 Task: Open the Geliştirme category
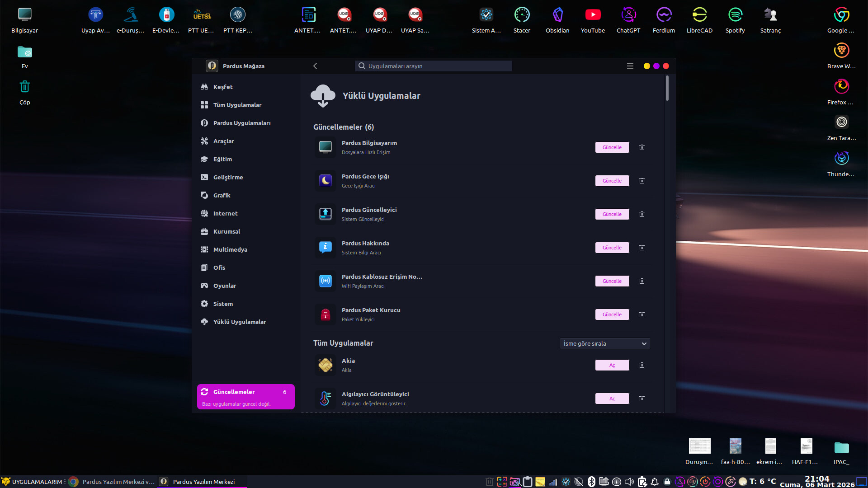(x=228, y=177)
